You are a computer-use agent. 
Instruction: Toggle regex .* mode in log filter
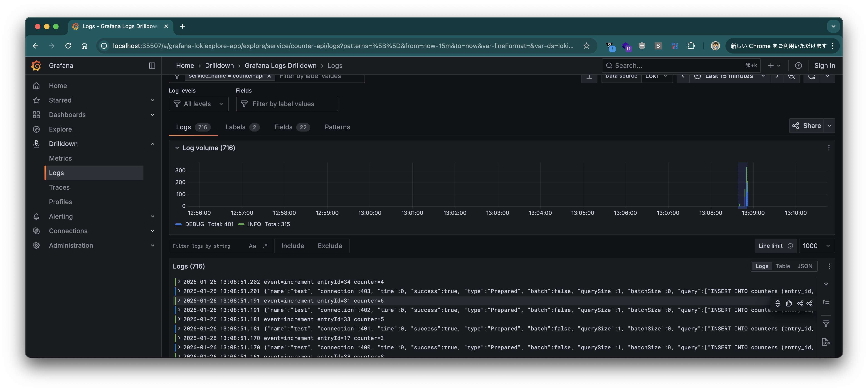click(265, 246)
